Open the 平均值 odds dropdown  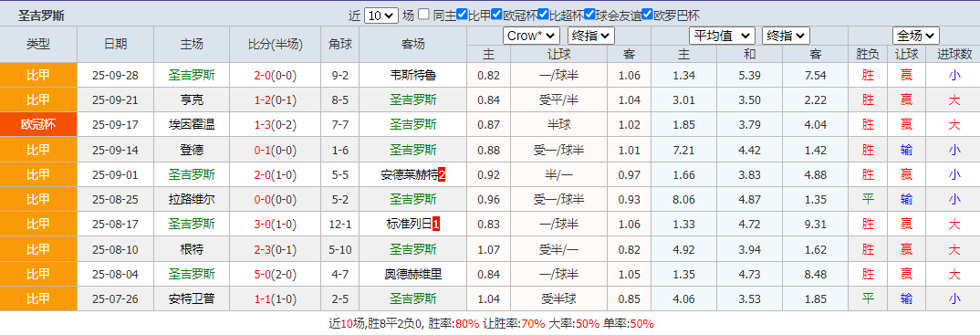[723, 36]
